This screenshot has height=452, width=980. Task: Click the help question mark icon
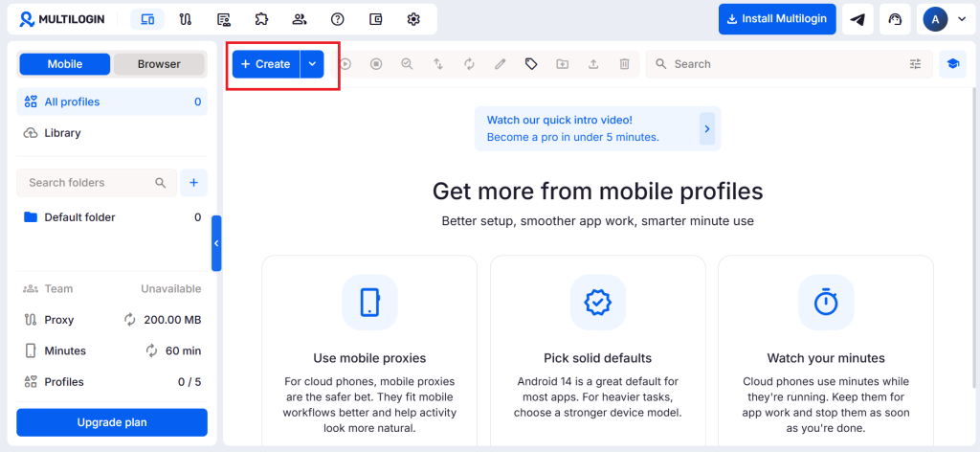coord(337,19)
